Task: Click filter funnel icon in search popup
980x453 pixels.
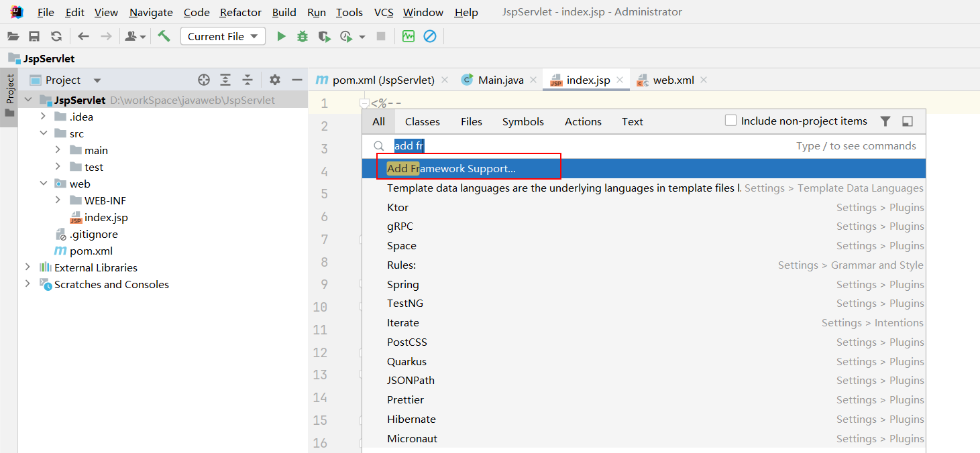Action: click(885, 121)
